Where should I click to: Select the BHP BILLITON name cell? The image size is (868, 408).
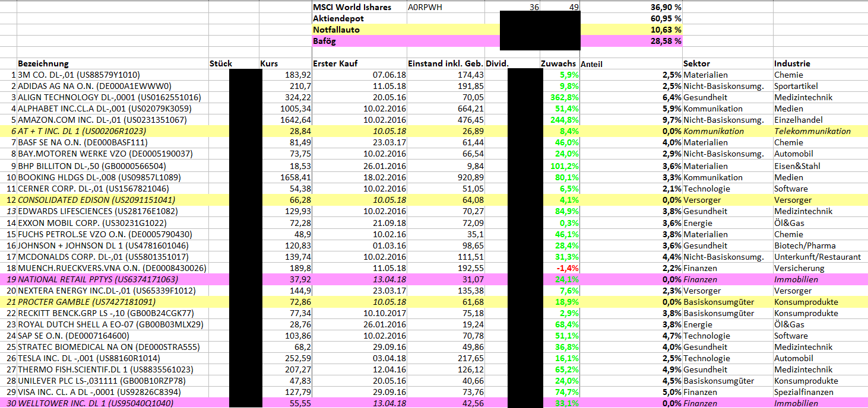(x=113, y=165)
